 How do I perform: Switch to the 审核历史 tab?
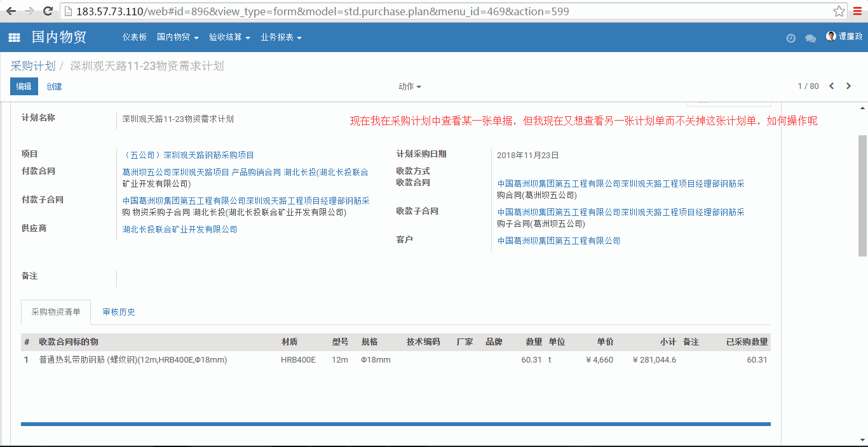[x=119, y=312]
